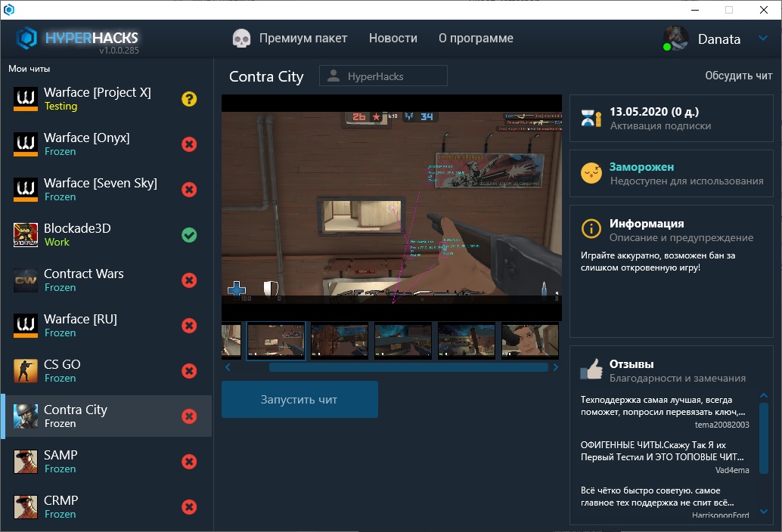Click the app icon in the title bar
Screen dimensions: 782x532
point(9,10)
